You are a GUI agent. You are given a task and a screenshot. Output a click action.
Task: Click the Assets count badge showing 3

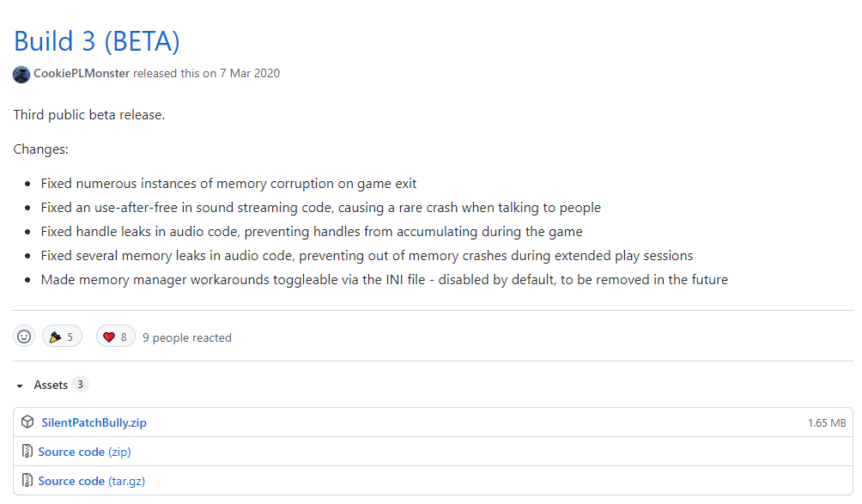(80, 385)
